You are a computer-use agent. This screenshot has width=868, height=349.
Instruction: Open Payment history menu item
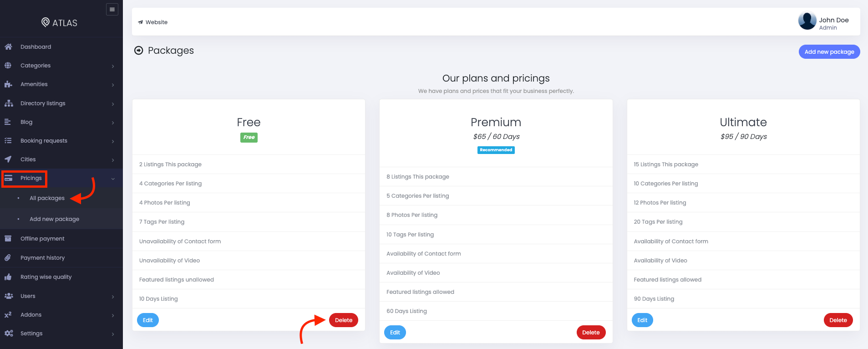[42, 258]
